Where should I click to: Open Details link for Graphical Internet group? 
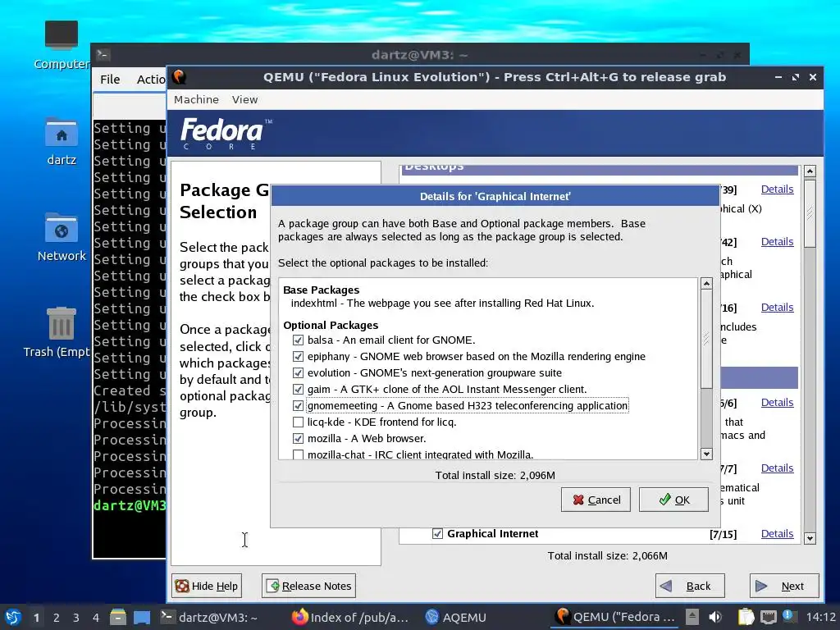tap(777, 533)
